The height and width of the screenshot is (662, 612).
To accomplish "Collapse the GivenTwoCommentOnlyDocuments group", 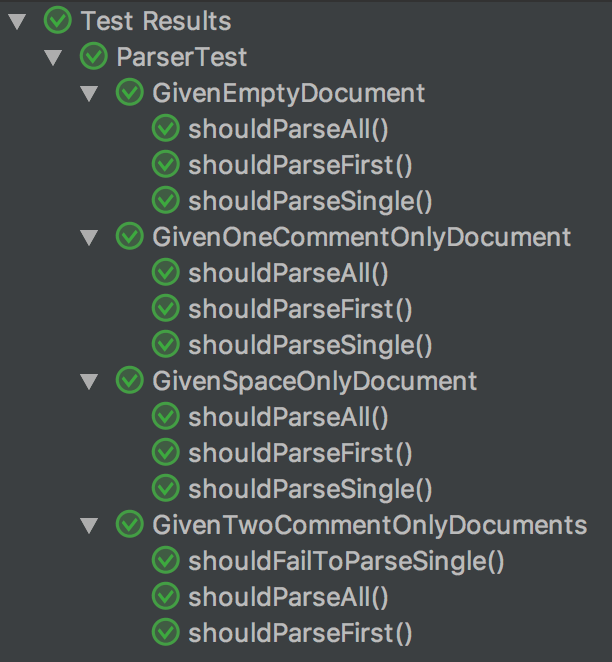I will point(89,525).
